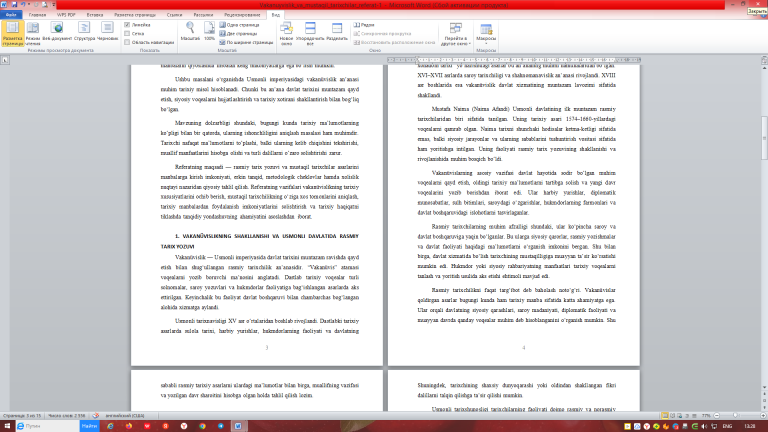Screen dimensions: 768x432
Task: Toggle Рядом side-by-side view
Action: (x=364, y=24)
